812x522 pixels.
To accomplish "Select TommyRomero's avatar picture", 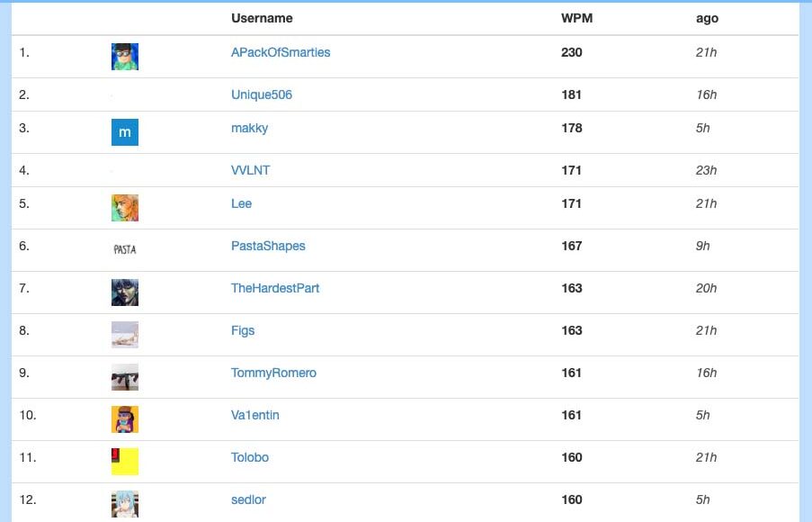I will pos(125,377).
